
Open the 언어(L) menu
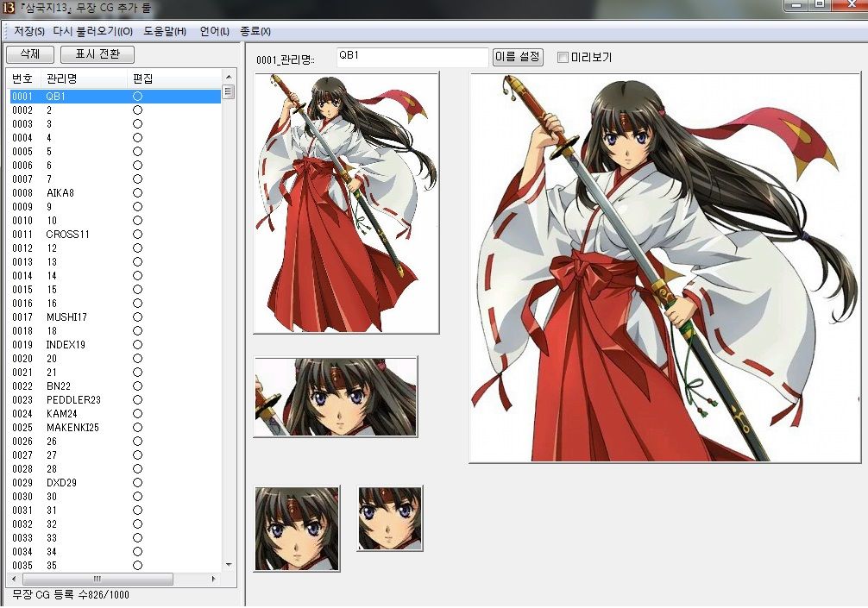(x=214, y=32)
